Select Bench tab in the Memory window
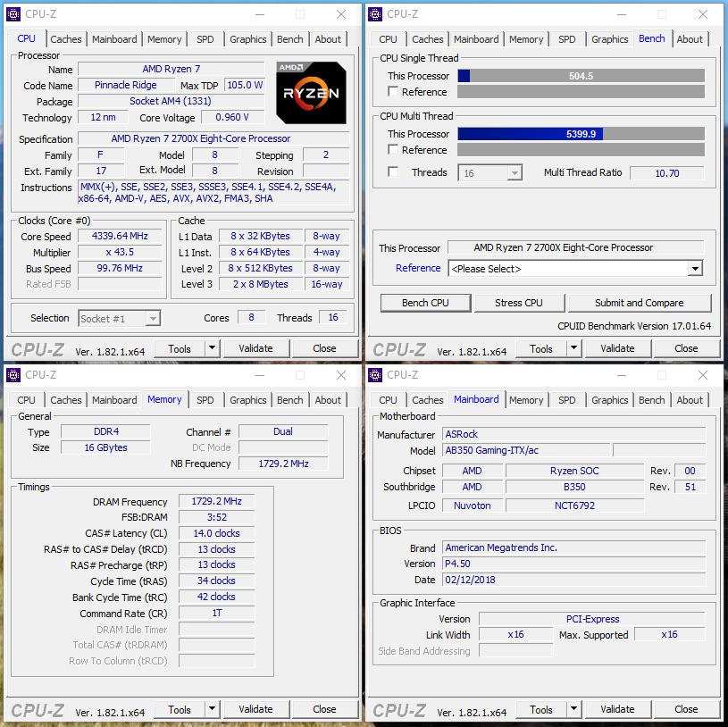 pyautogui.click(x=289, y=400)
